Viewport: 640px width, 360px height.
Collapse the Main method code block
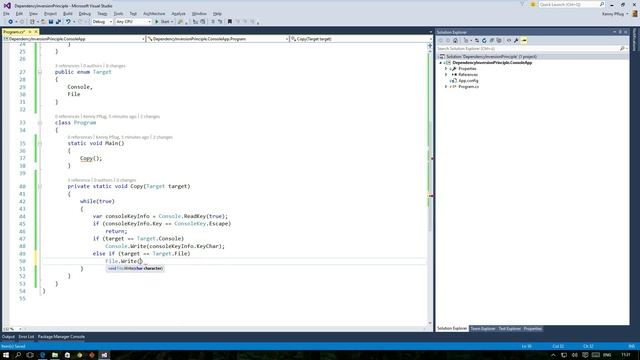(x=40, y=144)
